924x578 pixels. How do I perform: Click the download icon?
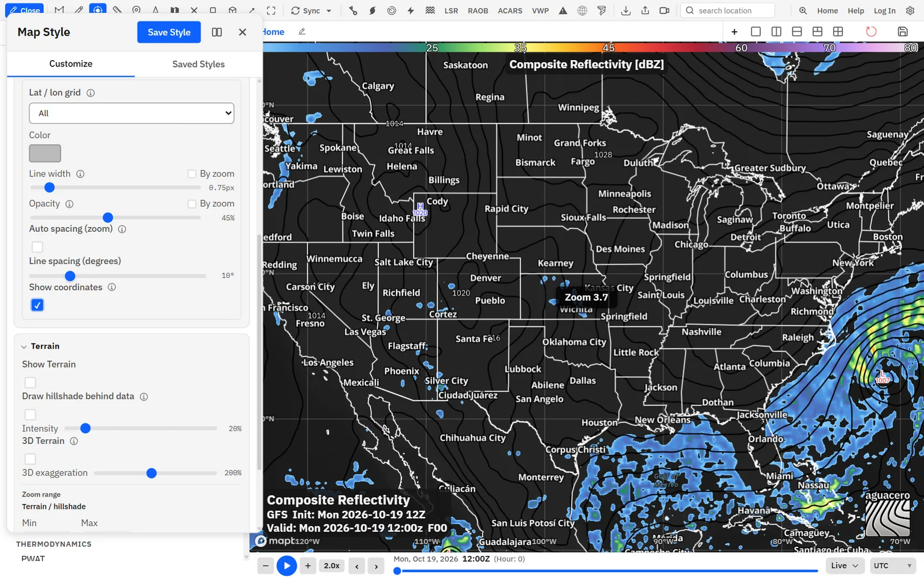(x=625, y=10)
